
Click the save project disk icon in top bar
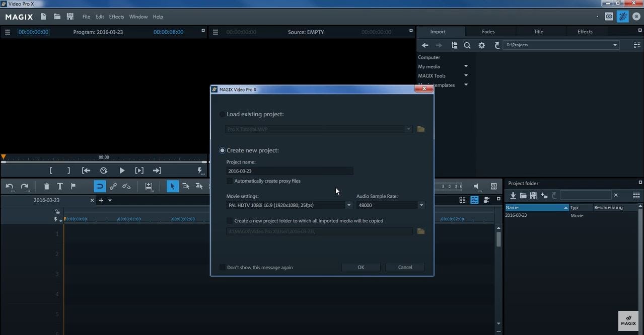tap(70, 17)
